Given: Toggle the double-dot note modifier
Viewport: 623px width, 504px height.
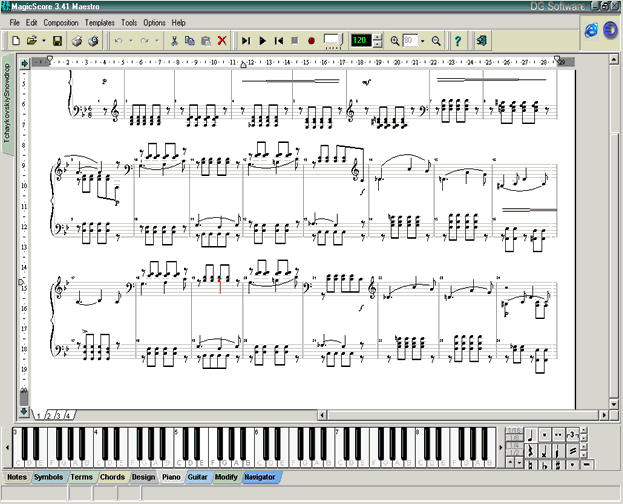Looking at the screenshot, I should pos(558,435).
